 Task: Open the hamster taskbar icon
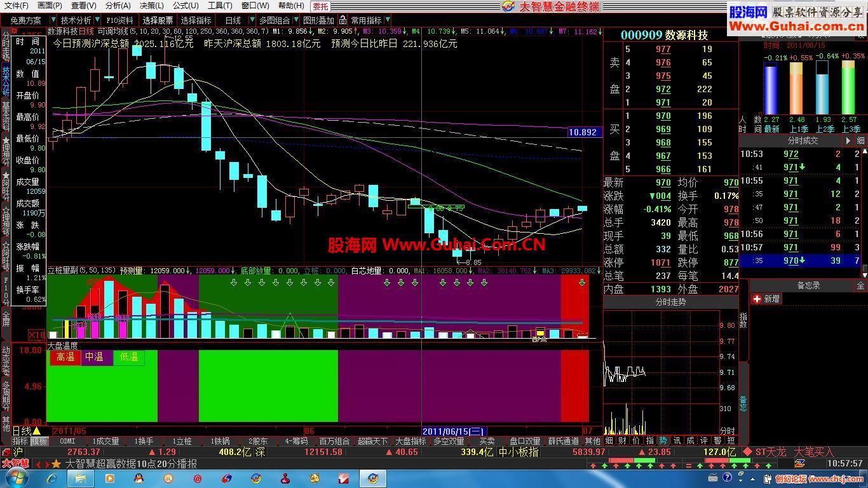314,478
